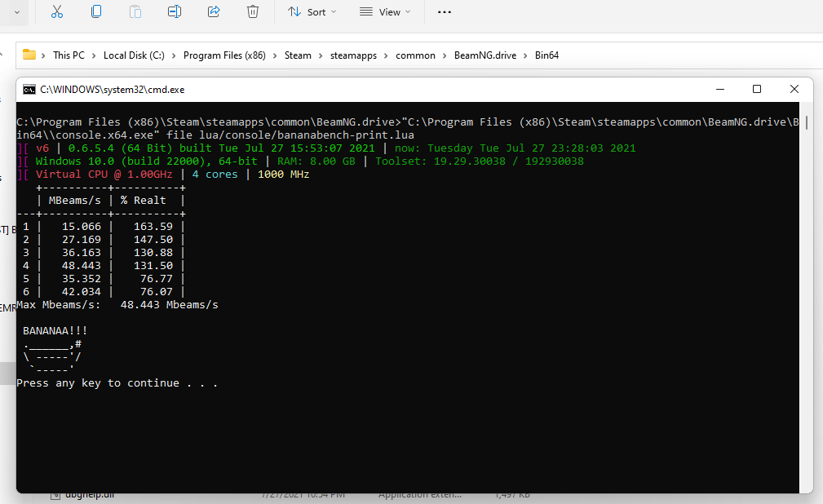Click the 48.443 value in row 4
Image resolution: width=823 pixels, height=504 pixels.
82,265
